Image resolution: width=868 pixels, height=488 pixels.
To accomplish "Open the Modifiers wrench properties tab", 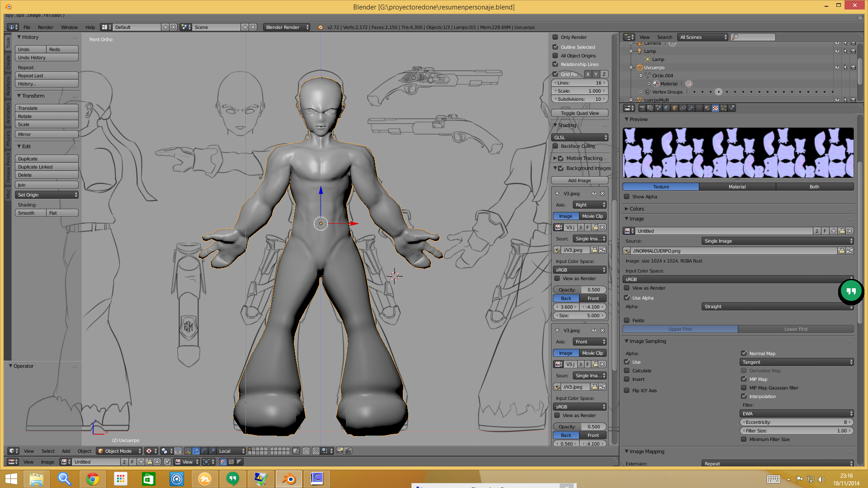I will [x=691, y=108].
